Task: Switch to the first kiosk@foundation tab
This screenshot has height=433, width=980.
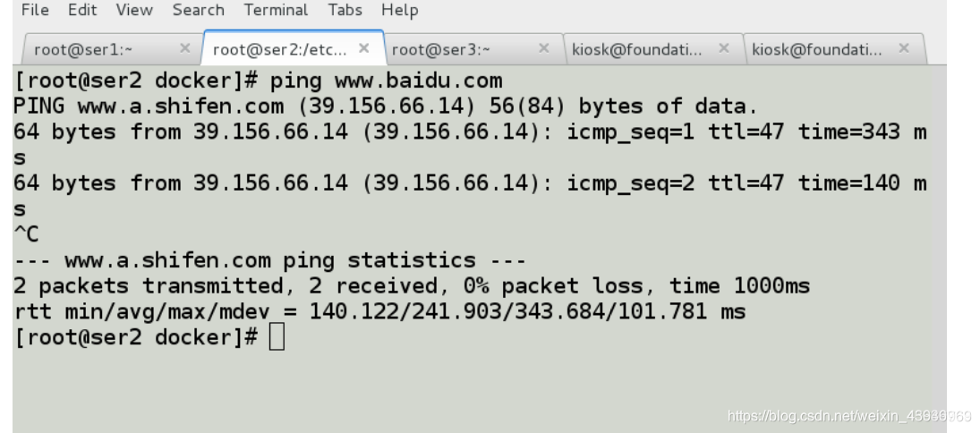Action: tap(643, 48)
